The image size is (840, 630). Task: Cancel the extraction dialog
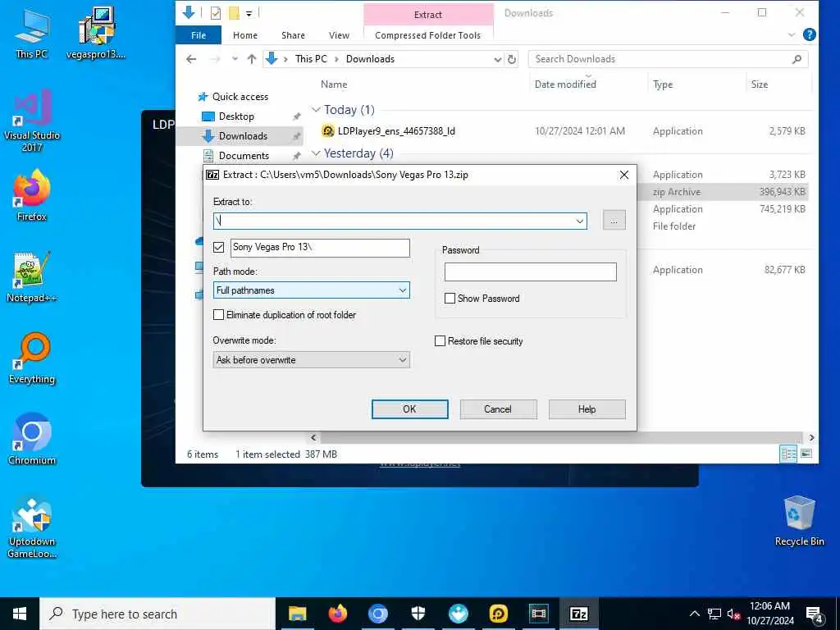(x=498, y=409)
